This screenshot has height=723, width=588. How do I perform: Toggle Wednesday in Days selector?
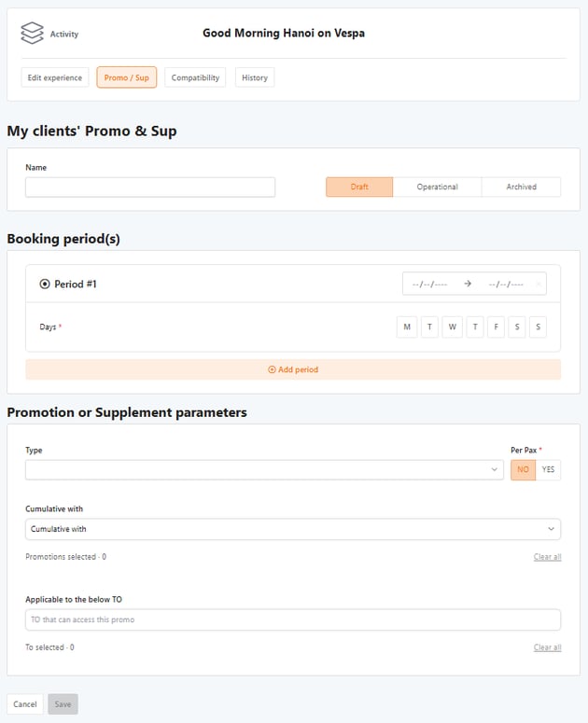point(452,327)
